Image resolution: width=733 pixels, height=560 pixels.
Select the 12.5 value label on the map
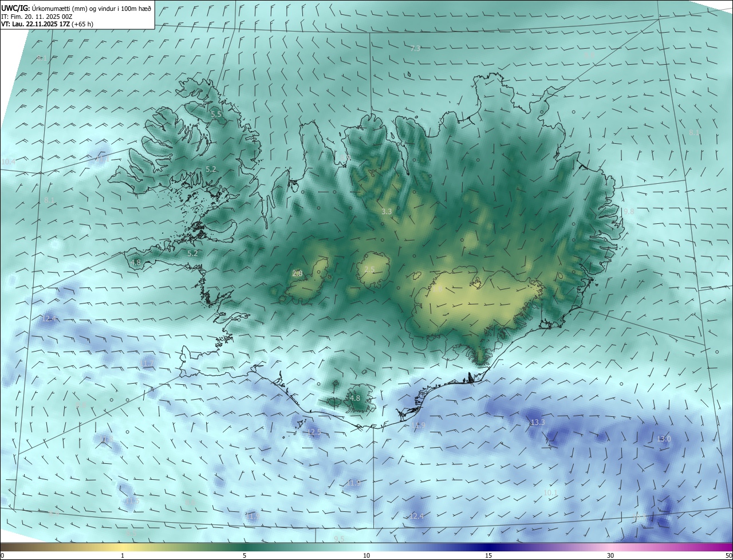click(314, 432)
